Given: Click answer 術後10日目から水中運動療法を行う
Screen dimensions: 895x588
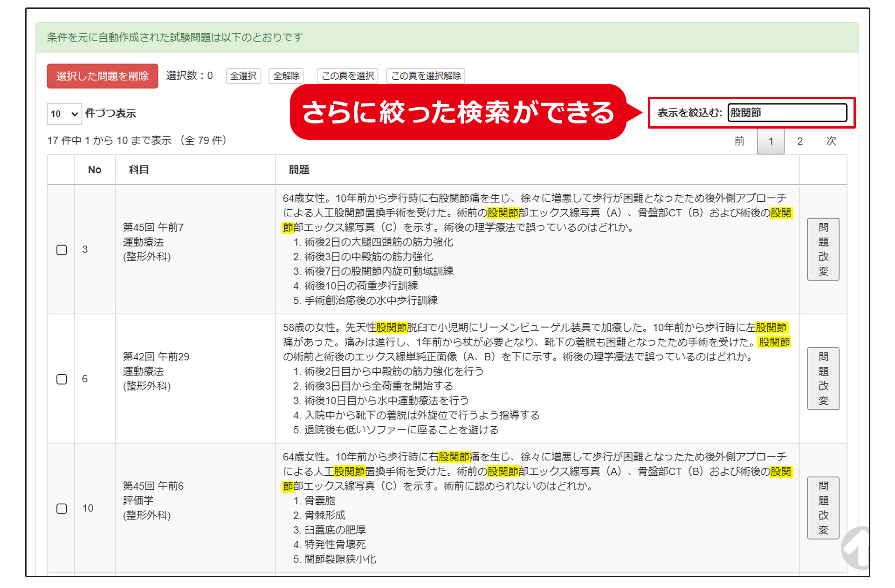Looking at the screenshot, I should (386, 401).
